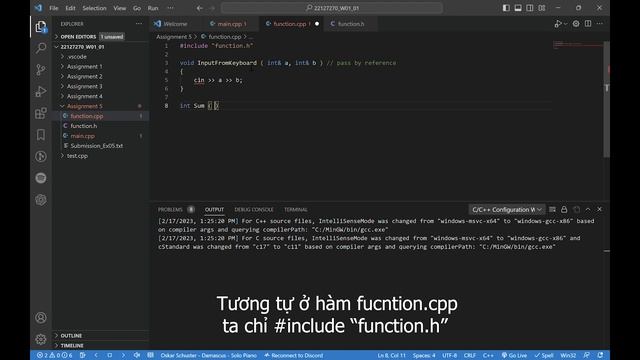
Task: Go back with navigation arrow
Action: pyautogui.click(x=199, y=8)
